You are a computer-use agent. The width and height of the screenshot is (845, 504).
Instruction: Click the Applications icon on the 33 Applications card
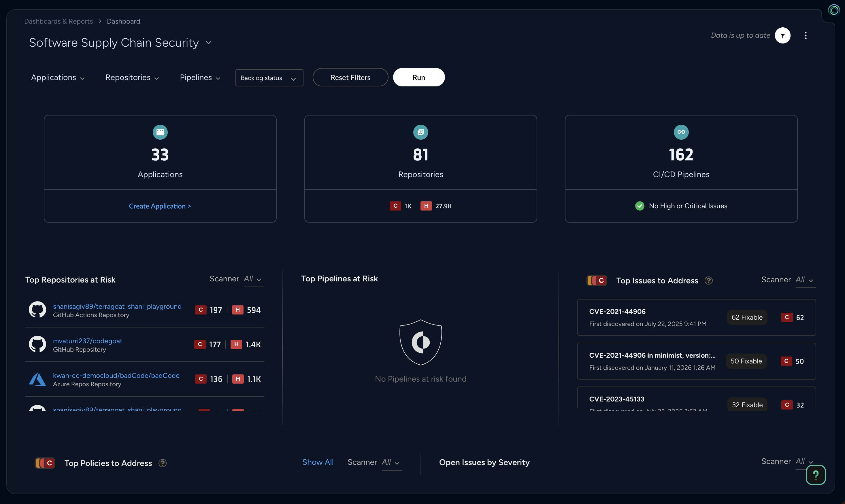point(160,132)
